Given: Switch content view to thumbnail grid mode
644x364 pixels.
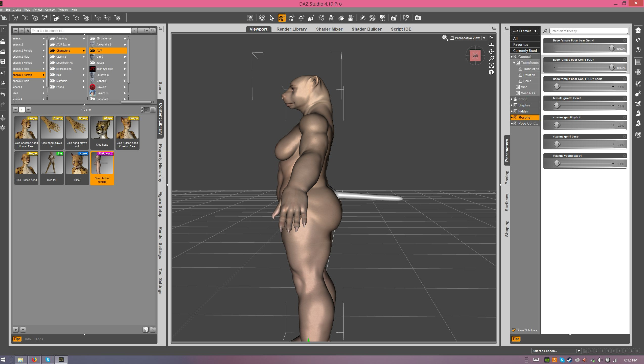Looking at the screenshot, I should [x=147, y=110].
